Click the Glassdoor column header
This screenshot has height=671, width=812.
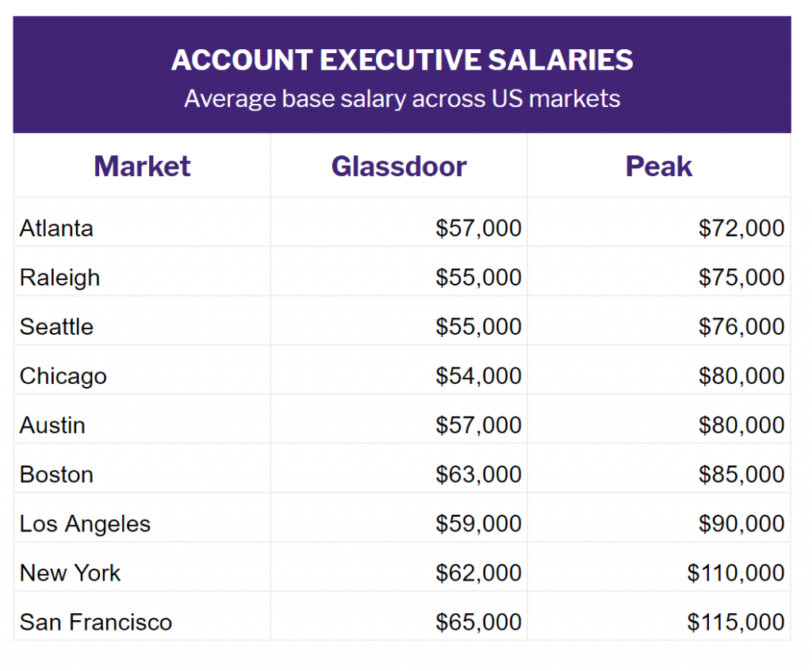coord(399,167)
